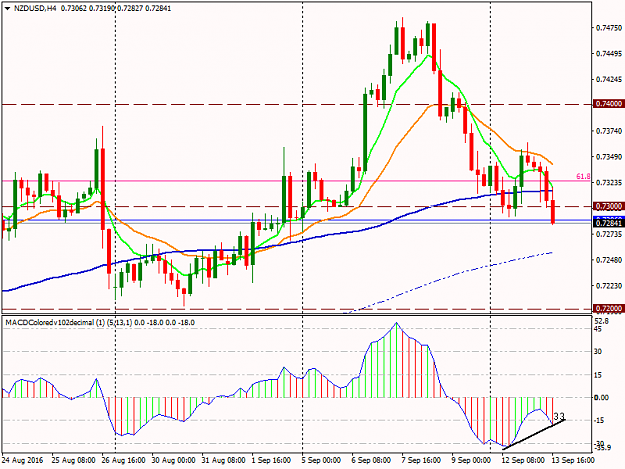The width and height of the screenshot is (625, 469).
Task: Click the MACD scale value 52.8
Action: 601,321
